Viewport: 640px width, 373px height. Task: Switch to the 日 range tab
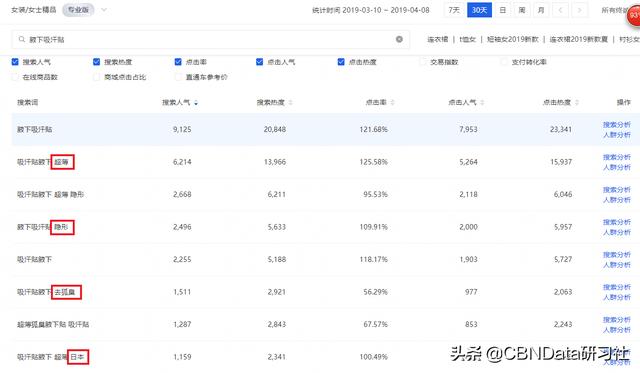tap(503, 10)
